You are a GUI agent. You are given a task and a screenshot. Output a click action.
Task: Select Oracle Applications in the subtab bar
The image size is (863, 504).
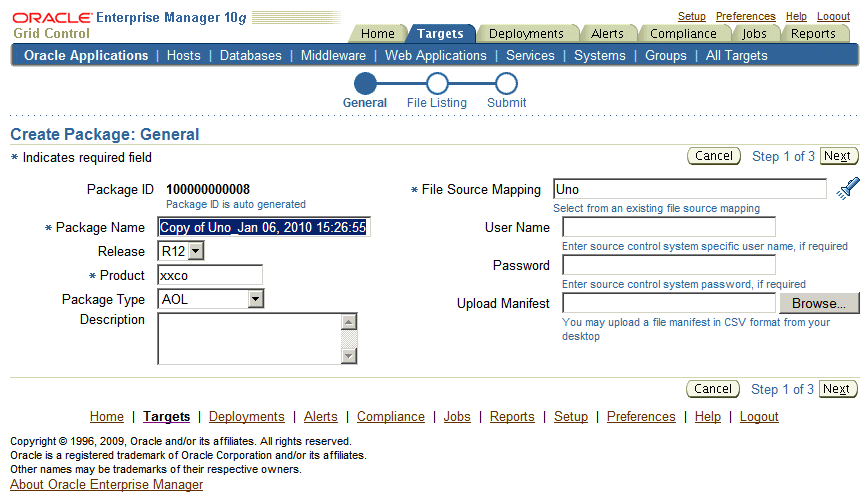(x=86, y=56)
